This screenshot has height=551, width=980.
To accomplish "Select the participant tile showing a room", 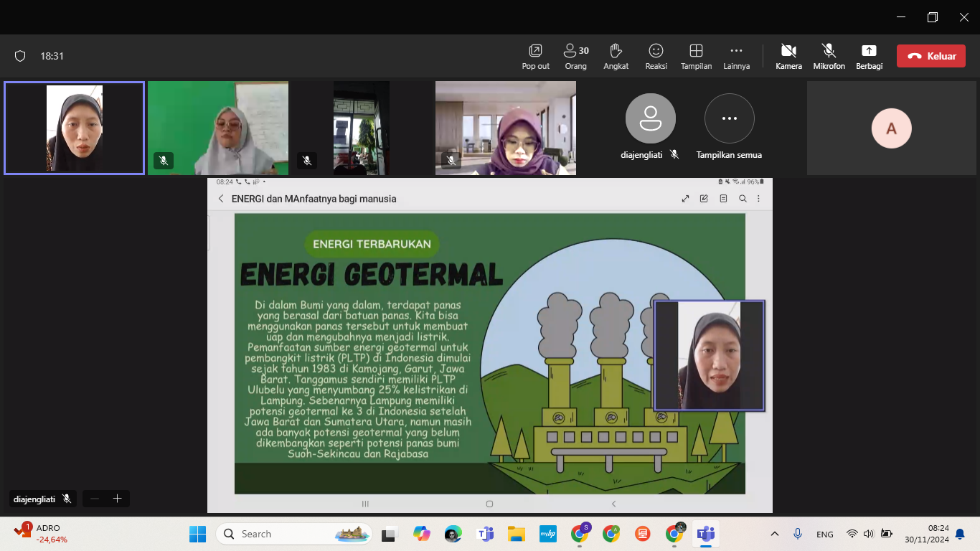I will (x=361, y=128).
